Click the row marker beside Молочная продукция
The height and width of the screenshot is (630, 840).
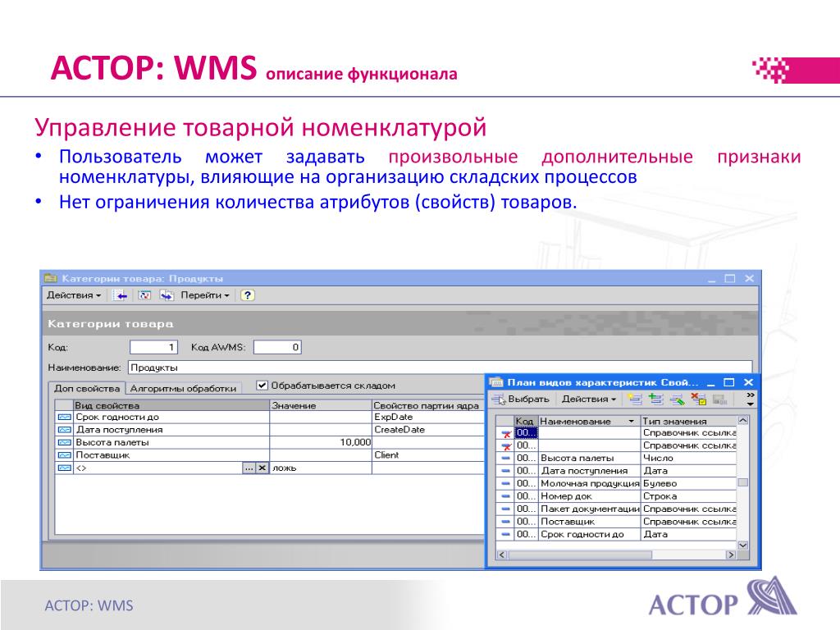click(x=505, y=483)
